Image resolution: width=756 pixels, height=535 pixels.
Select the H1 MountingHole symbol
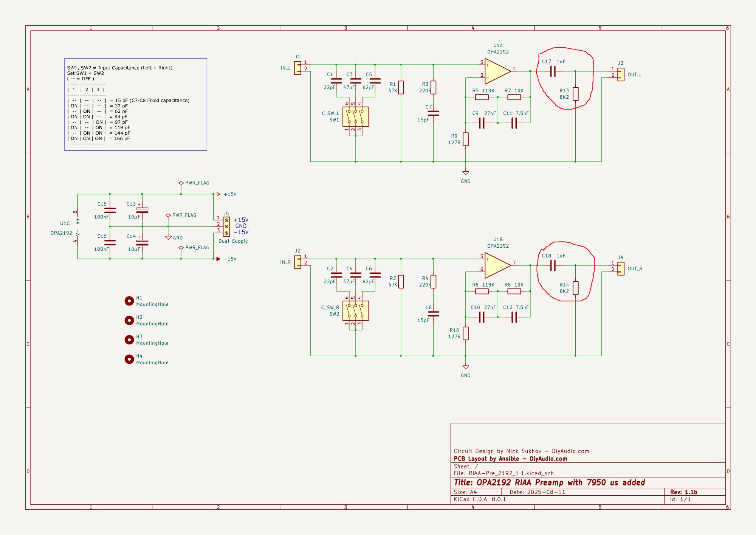click(x=129, y=301)
